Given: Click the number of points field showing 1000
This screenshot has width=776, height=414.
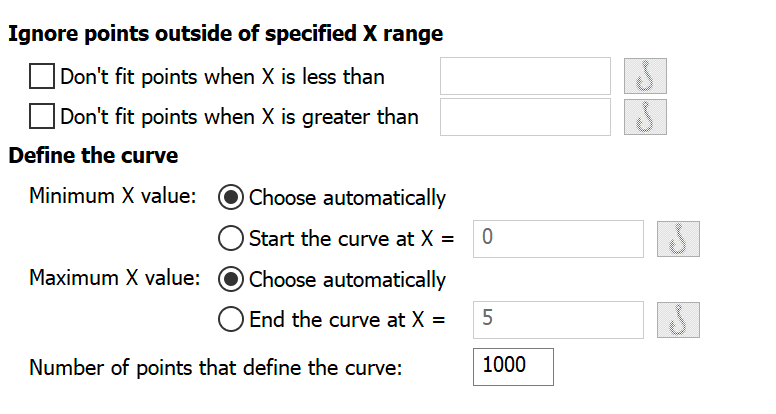Looking at the screenshot, I should 513,366.
